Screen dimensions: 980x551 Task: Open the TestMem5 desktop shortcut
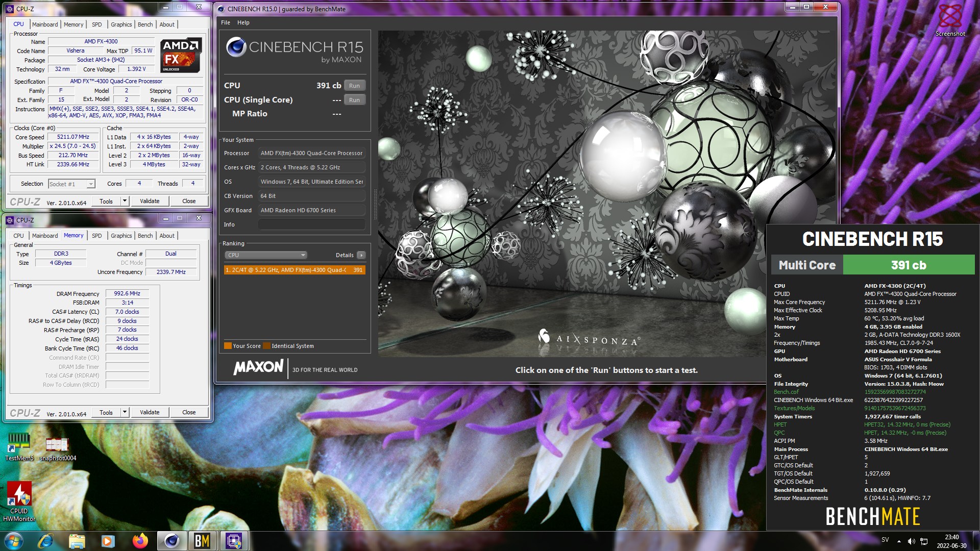(19, 445)
